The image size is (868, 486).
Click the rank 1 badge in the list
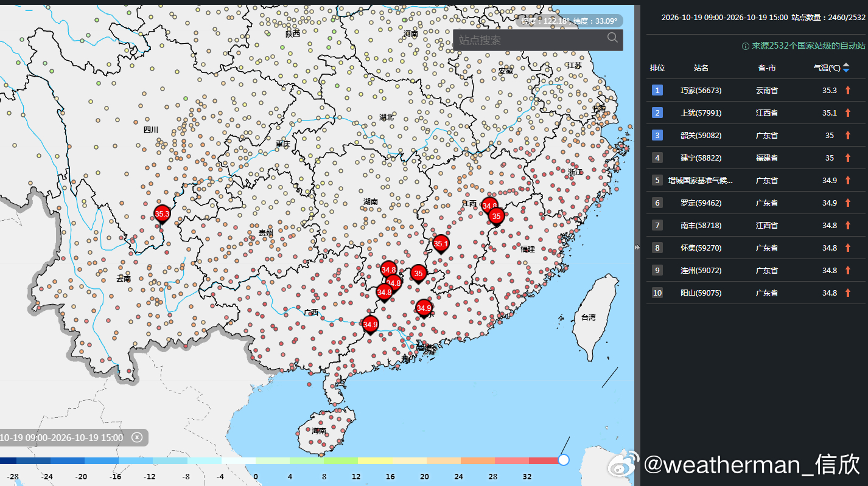(657, 90)
